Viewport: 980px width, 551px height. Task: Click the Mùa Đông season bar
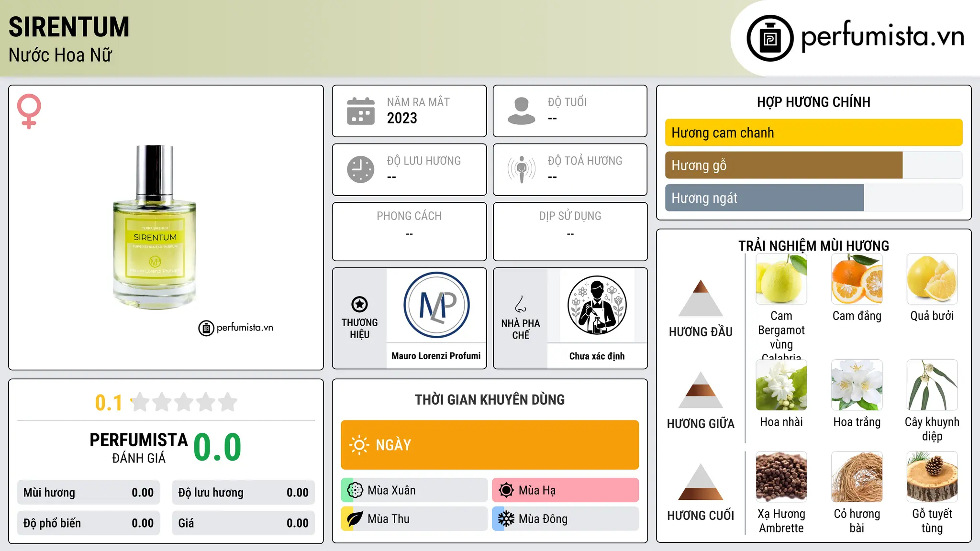(566, 519)
